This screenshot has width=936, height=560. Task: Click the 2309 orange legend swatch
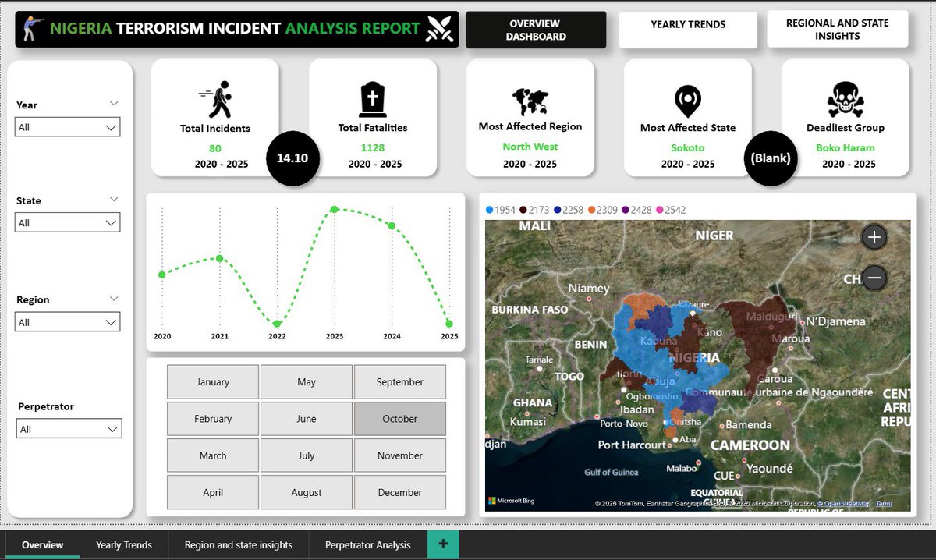coord(592,210)
